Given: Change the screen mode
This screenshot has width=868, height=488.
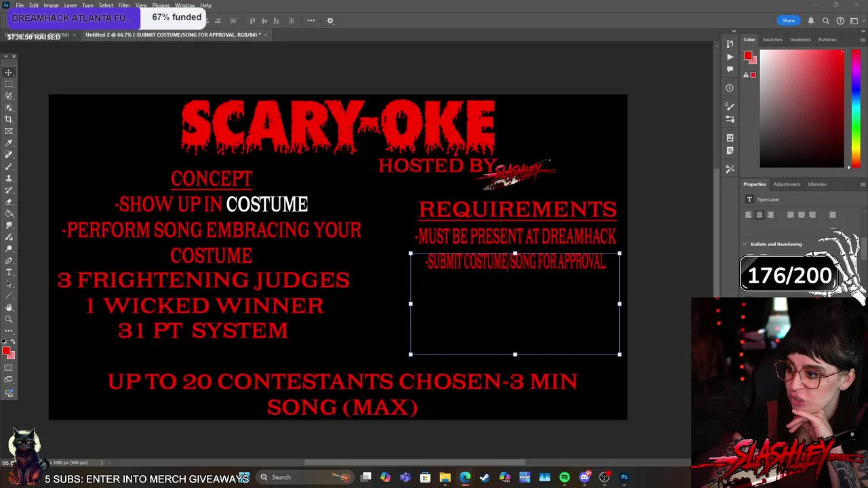Looking at the screenshot, I should pyautogui.click(x=9, y=380).
